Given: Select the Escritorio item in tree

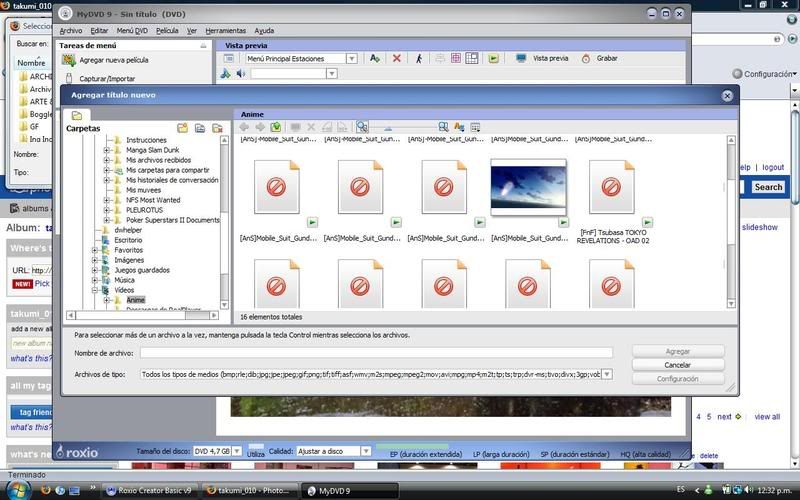Looking at the screenshot, I should 128,240.
